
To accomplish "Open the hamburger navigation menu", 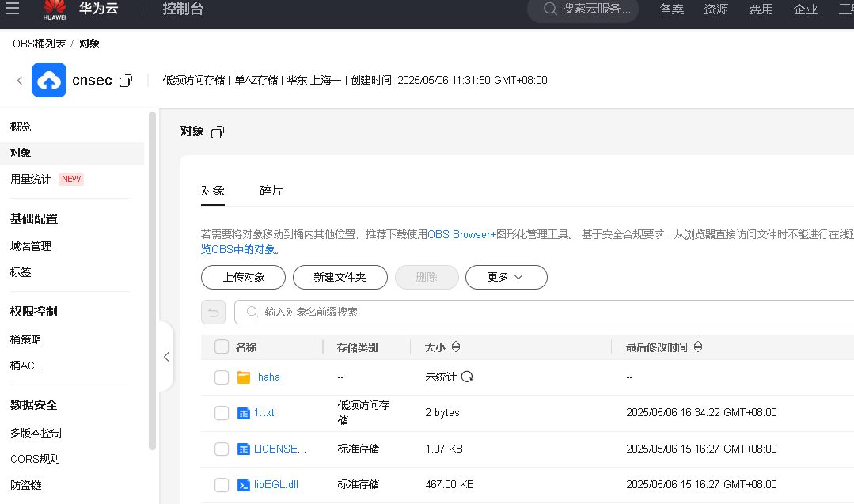I will click(12, 8).
